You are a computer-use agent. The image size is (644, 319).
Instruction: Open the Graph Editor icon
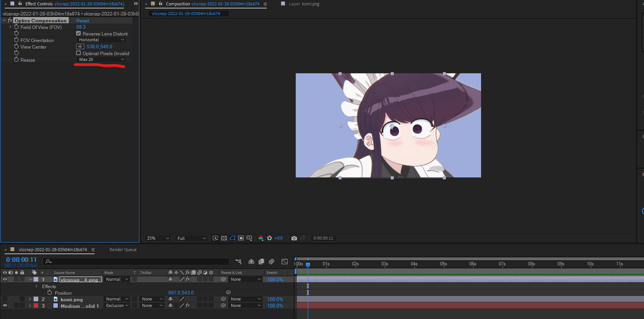tap(285, 262)
